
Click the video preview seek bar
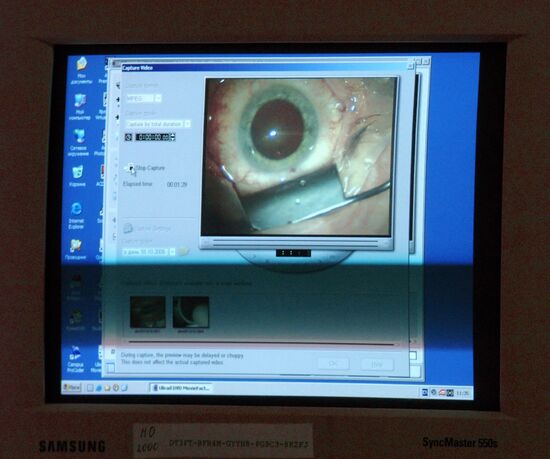click(296, 243)
